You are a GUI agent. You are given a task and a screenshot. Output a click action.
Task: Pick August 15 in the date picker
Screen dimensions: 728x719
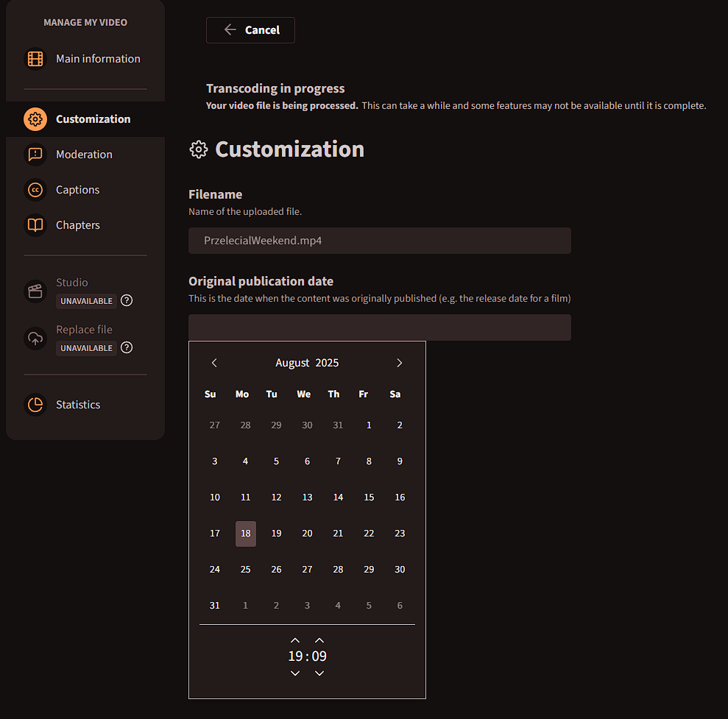tap(369, 497)
